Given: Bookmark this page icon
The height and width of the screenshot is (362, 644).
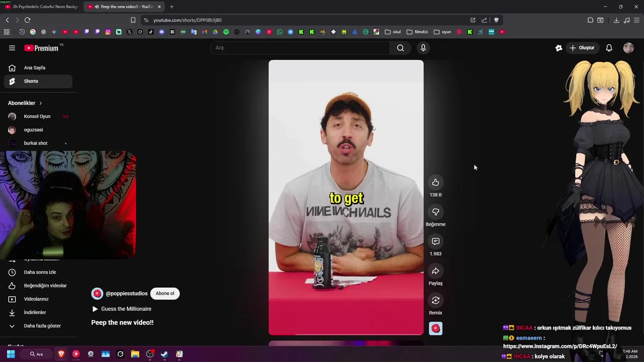Looking at the screenshot, I should (133, 20).
